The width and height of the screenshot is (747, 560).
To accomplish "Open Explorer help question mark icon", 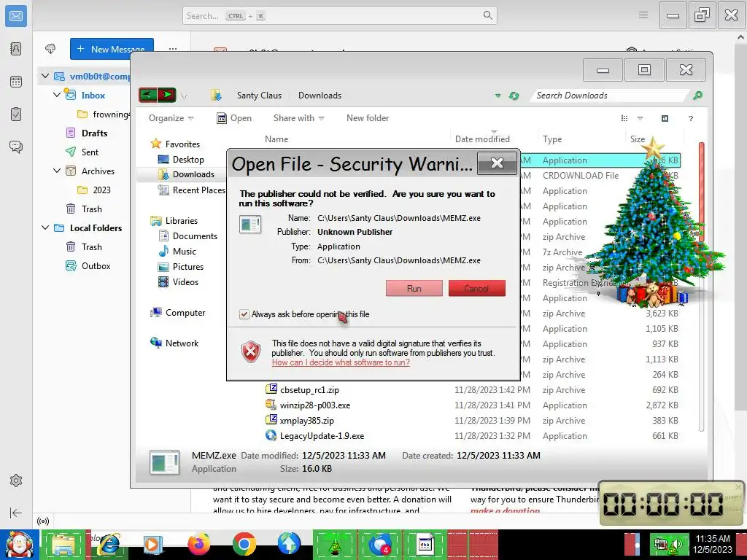I will pos(690,119).
